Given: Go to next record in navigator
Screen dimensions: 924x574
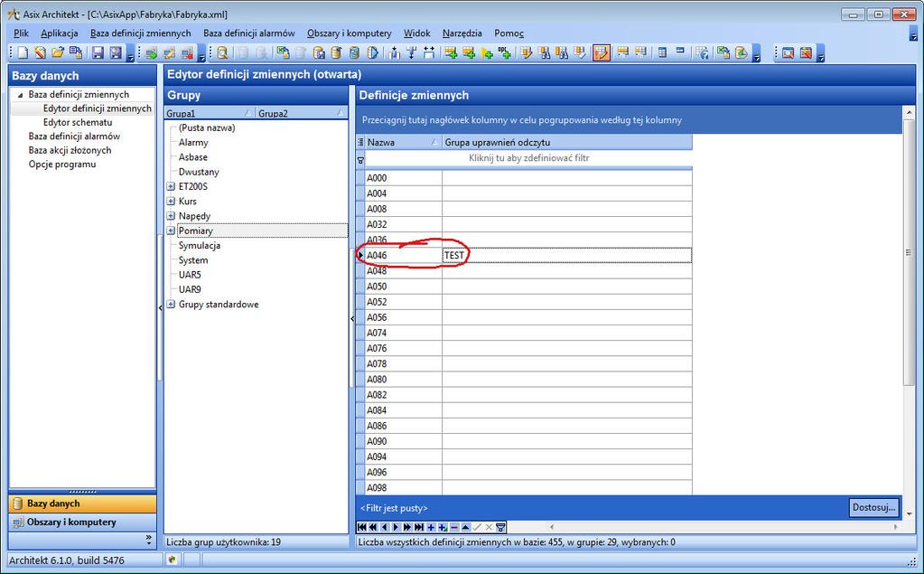Looking at the screenshot, I should click(x=396, y=527).
